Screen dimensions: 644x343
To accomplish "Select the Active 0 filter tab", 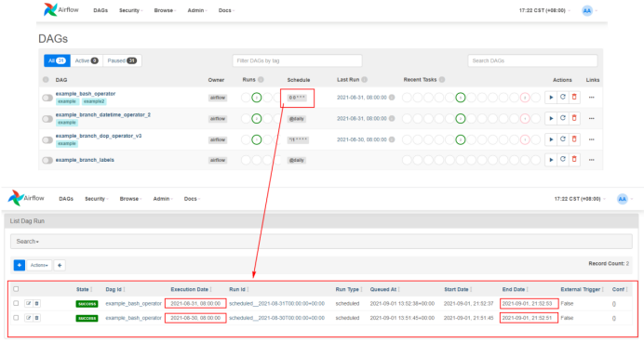I will 87,60.
